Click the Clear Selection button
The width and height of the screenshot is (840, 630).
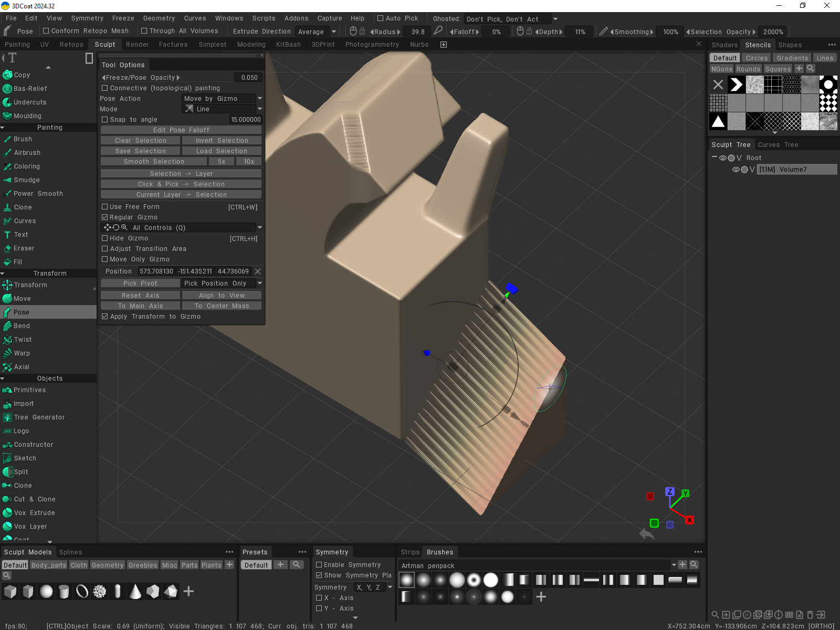coord(140,141)
